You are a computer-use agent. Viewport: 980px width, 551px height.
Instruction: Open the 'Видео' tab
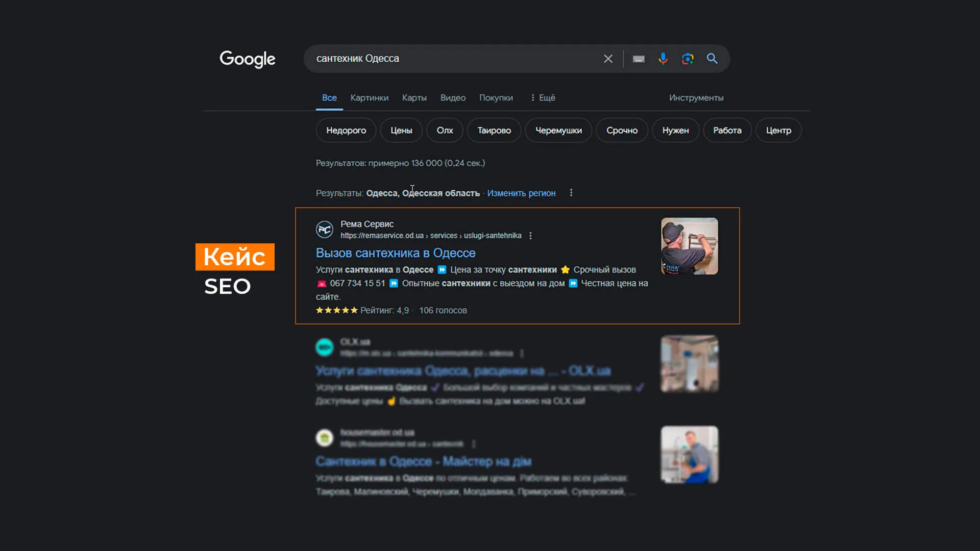pyautogui.click(x=453, y=97)
